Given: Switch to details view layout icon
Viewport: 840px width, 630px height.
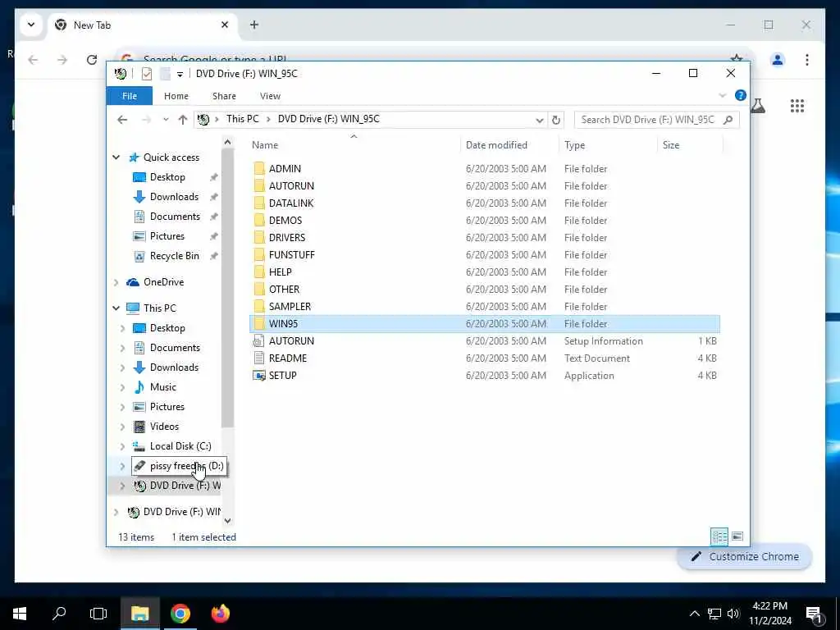Looking at the screenshot, I should point(719,536).
